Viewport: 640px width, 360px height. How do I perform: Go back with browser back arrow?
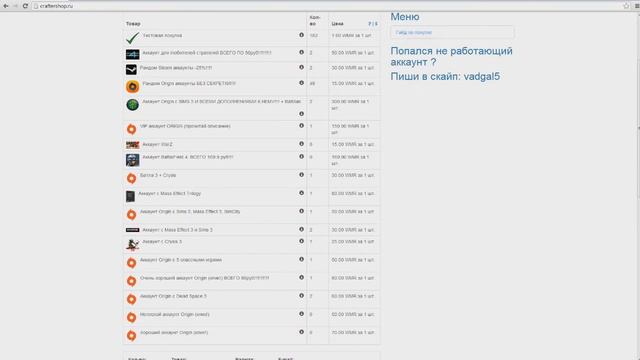pyautogui.click(x=6, y=6)
